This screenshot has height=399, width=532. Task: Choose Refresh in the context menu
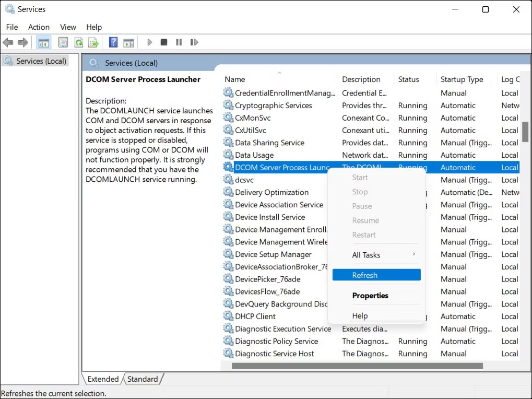click(x=376, y=275)
